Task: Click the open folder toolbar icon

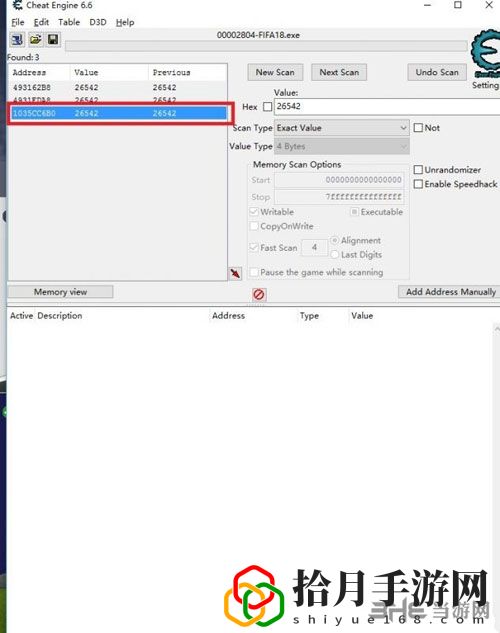Action: (36, 40)
